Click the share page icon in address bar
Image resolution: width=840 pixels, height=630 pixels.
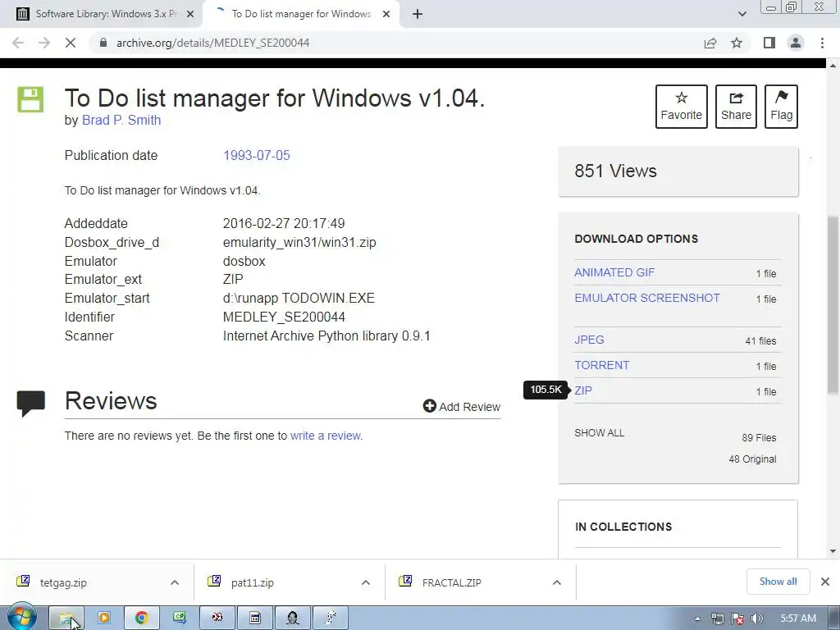point(710,43)
